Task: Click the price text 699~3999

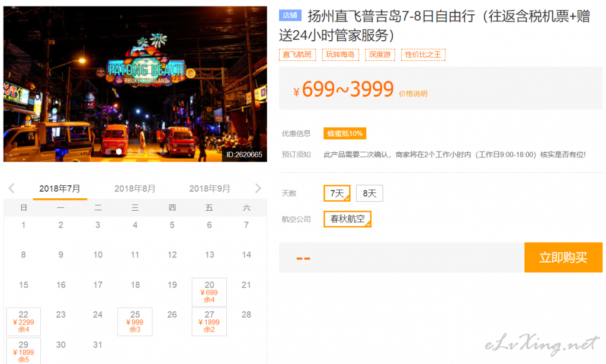Action: coord(348,89)
